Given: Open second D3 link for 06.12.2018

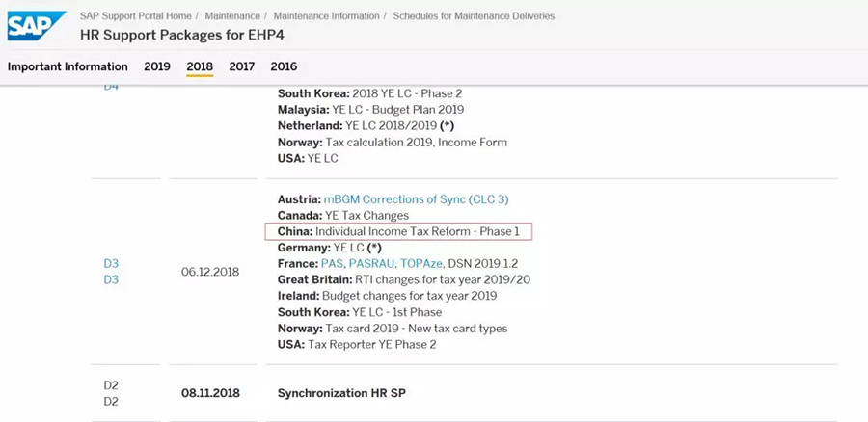Looking at the screenshot, I should click(111, 279).
